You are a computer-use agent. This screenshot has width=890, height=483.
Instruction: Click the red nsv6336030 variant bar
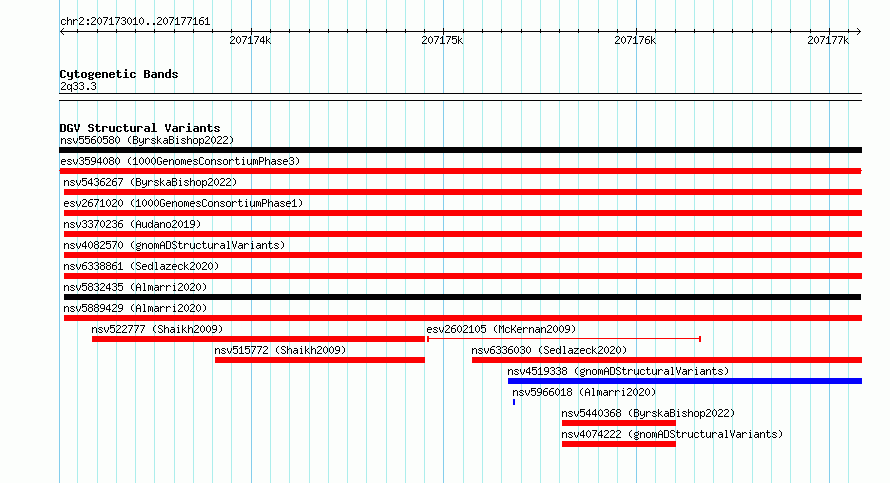667,360
